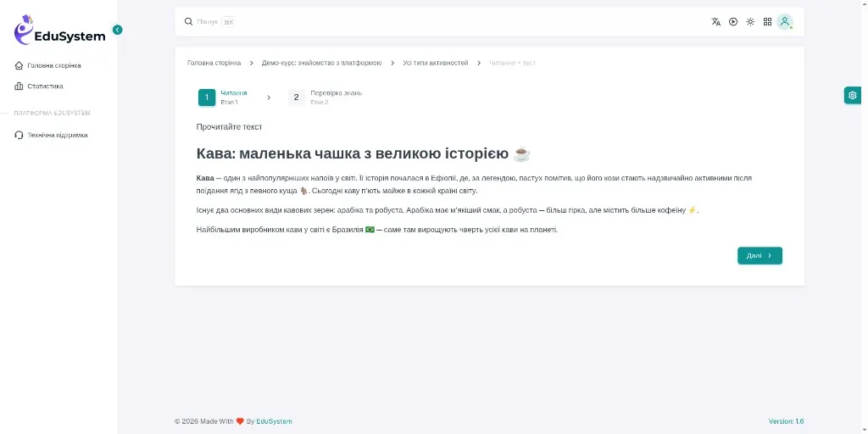
Task: Click the bold word Кава in the paragraph
Action: [x=205, y=178]
